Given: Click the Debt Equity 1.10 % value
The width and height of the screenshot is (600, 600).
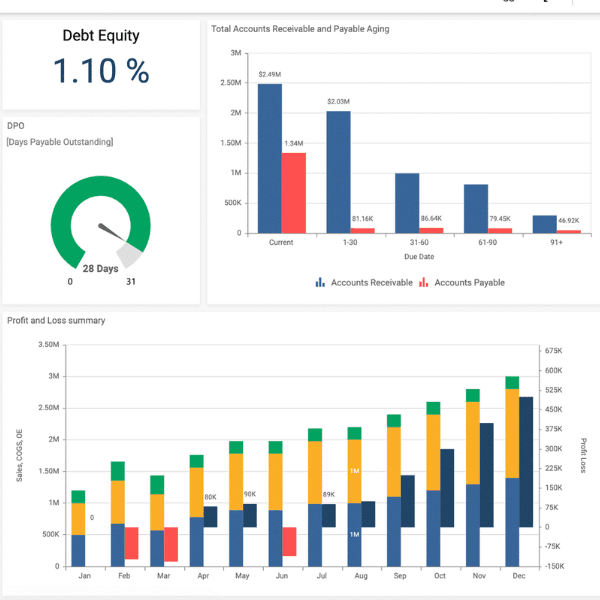Looking at the screenshot, I should [x=101, y=71].
